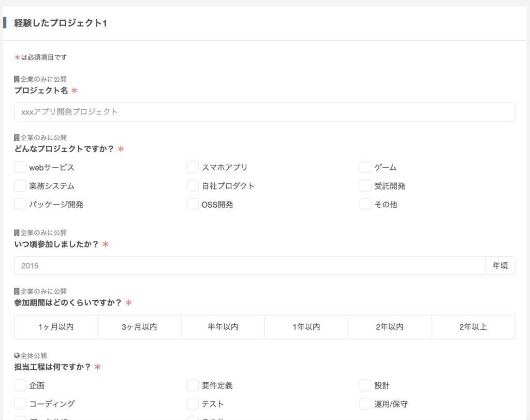This screenshot has height=420, width=530.
Task: Check the 受託開発 checkbox
Action: point(365,185)
